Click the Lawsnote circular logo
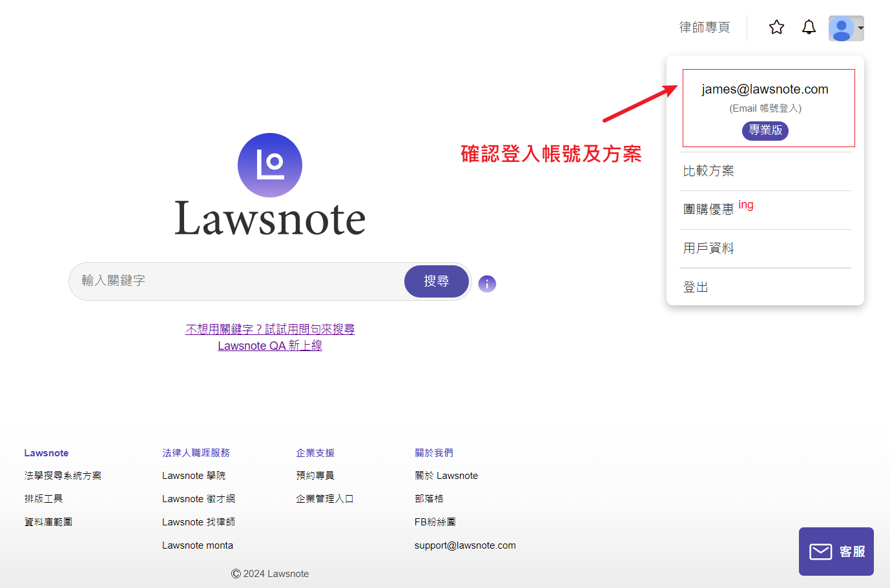This screenshot has width=890, height=588. [x=269, y=165]
